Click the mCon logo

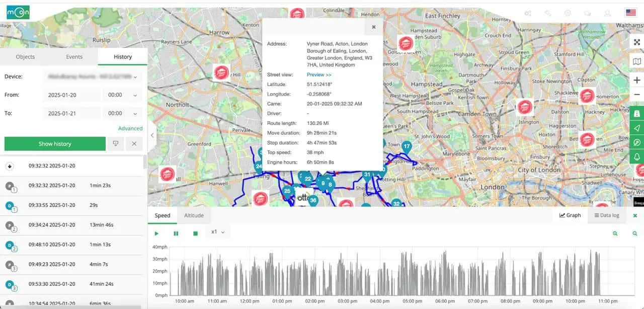click(x=18, y=12)
